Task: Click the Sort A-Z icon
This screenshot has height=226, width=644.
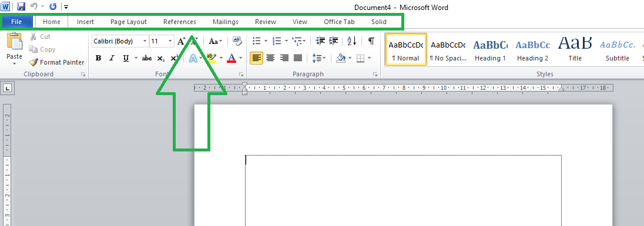Action: 352,41
